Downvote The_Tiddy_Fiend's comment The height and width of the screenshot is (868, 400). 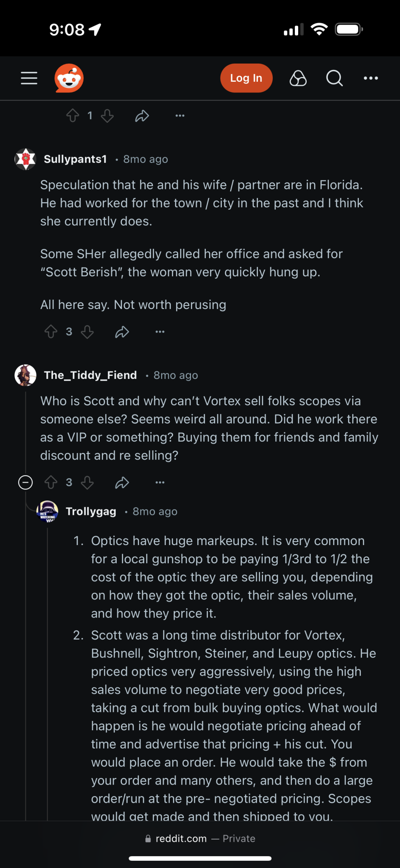(87, 482)
